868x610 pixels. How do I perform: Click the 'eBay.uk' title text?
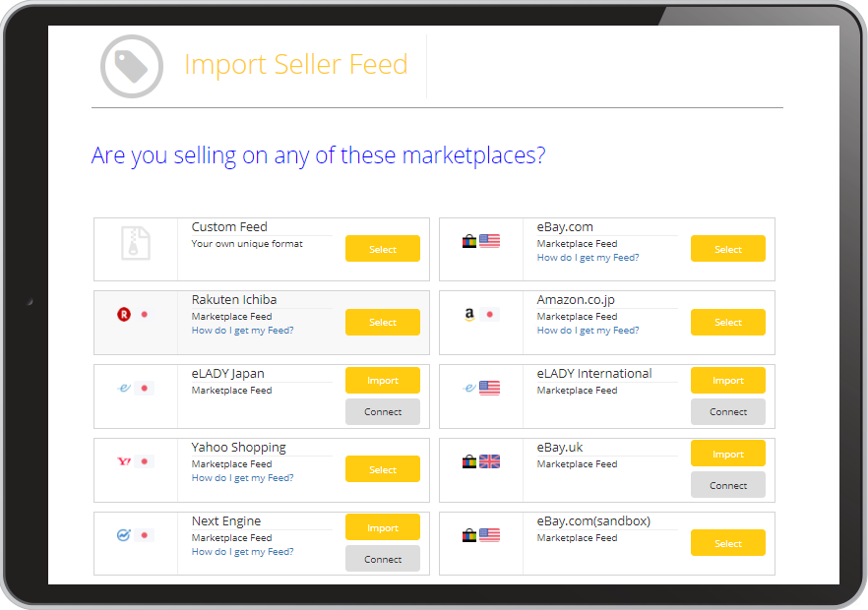(560, 448)
